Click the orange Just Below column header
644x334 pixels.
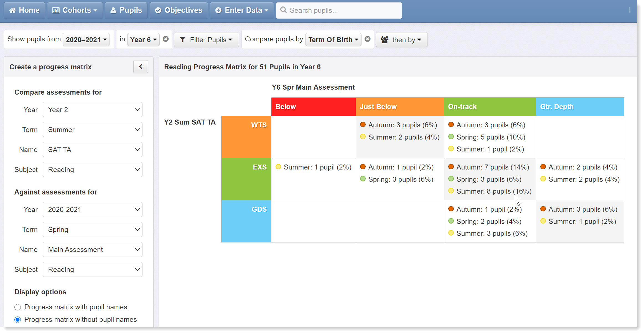point(400,107)
